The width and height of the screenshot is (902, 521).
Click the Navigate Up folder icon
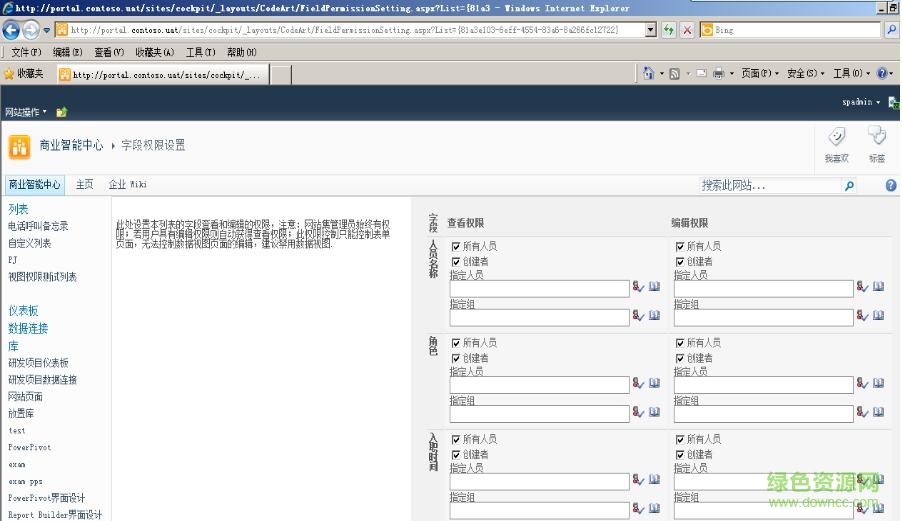62,112
